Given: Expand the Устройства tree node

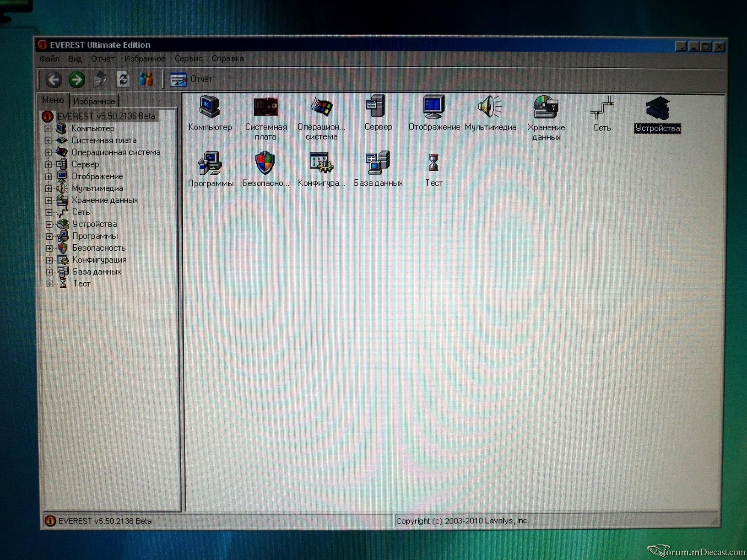Looking at the screenshot, I should [x=49, y=224].
